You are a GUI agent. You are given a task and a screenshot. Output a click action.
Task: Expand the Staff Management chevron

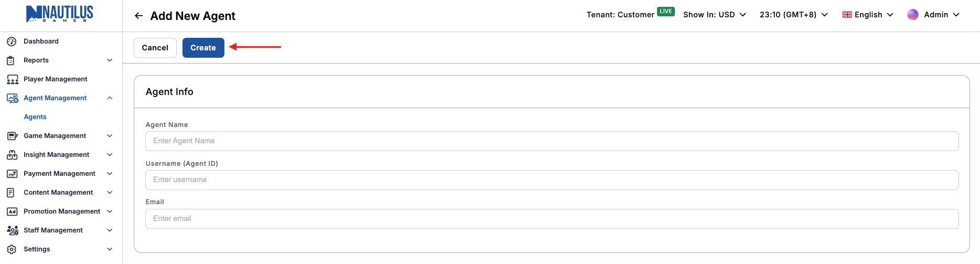tap(110, 230)
